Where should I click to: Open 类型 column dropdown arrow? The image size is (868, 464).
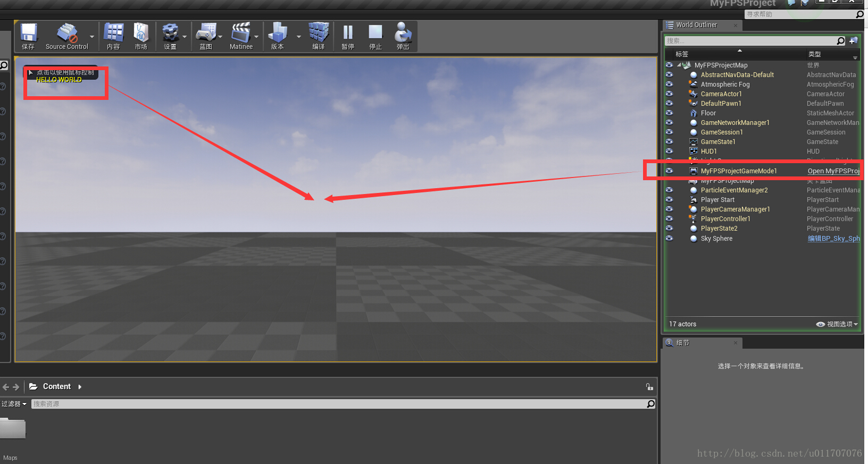pyautogui.click(x=855, y=57)
